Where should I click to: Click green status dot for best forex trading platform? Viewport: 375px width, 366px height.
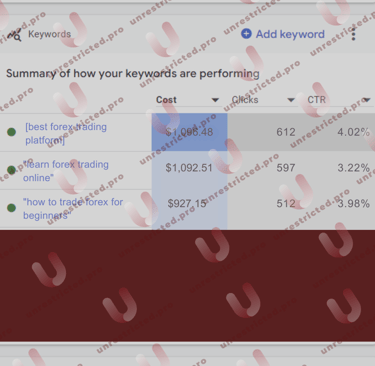(11, 132)
